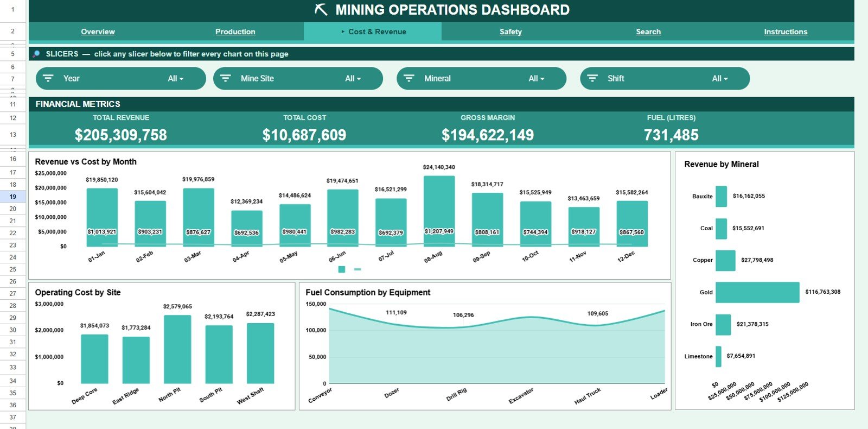Select row header 19
Screen dimensions: 868x429
[13, 197]
